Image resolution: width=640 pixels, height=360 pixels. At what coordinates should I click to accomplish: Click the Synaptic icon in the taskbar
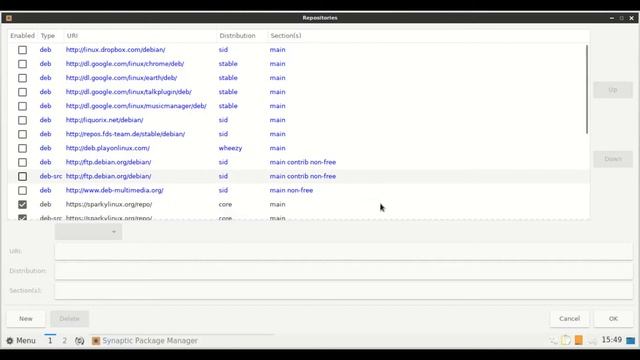pyautogui.click(x=96, y=341)
